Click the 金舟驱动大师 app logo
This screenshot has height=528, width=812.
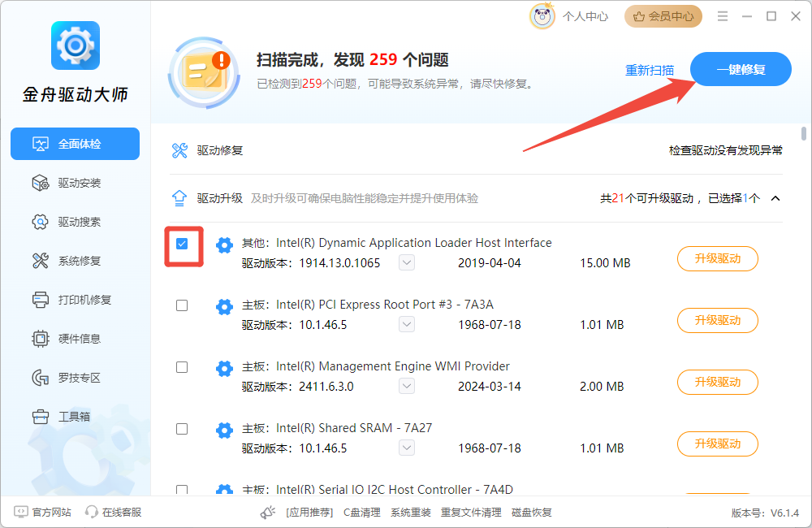[x=76, y=45]
